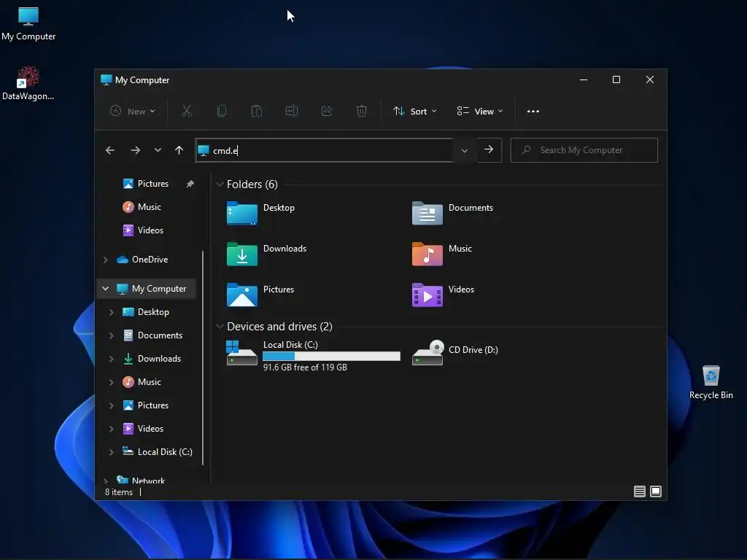Open the address bar history dropdown

[465, 150]
